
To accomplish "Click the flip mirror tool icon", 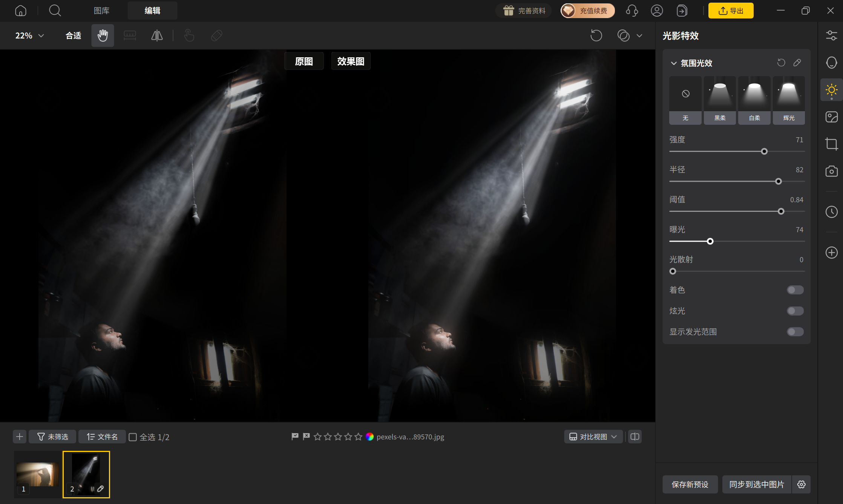I will tap(157, 35).
